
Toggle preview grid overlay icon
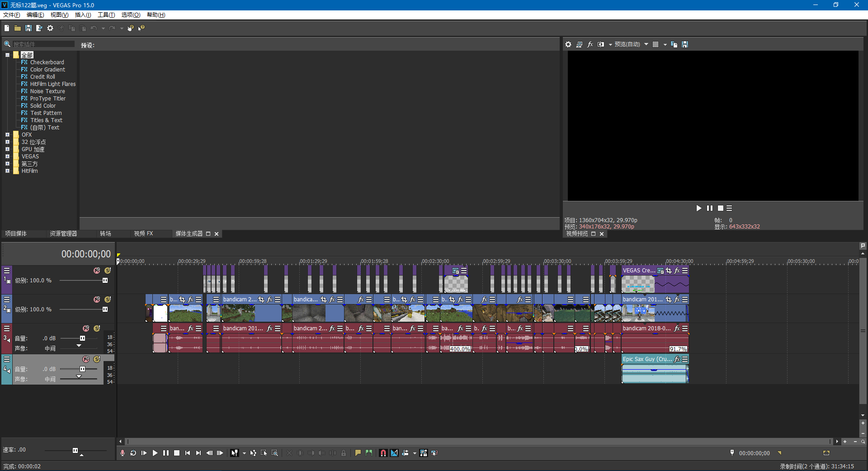[656, 44]
